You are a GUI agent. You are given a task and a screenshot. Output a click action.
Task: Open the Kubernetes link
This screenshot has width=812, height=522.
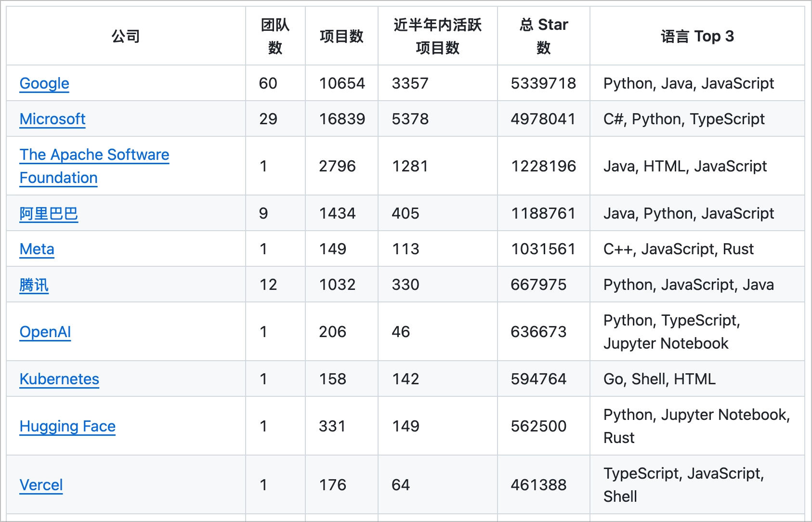point(59,379)
